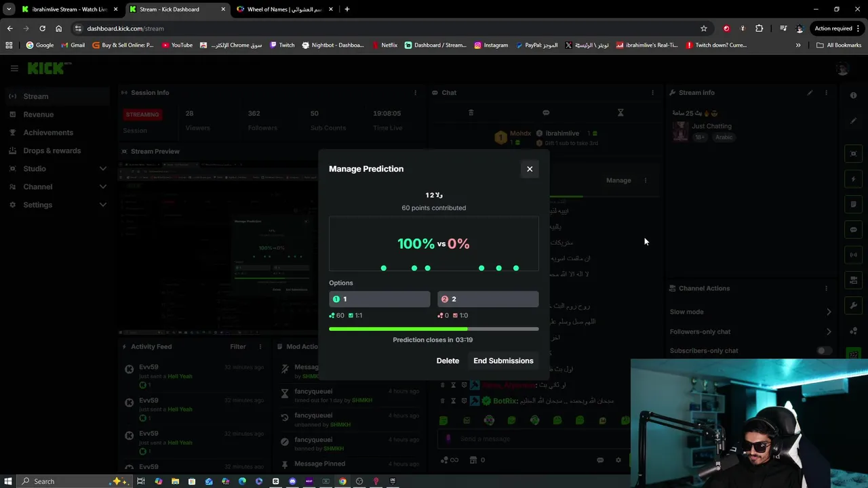Screen dimensions: 868x488
Task: Click broadcast signal icon in right toolbar
Action: 854,255
